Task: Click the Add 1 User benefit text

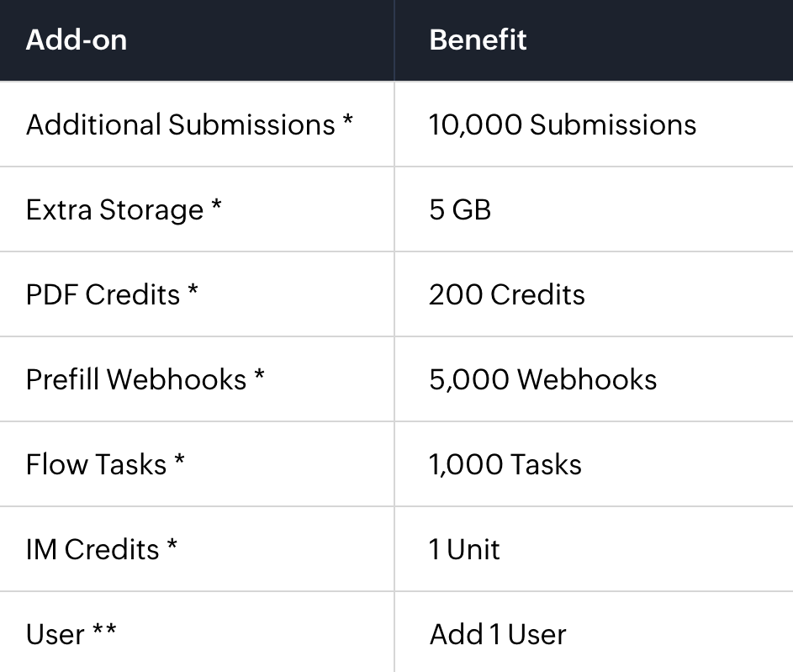Action: [498, 634]
